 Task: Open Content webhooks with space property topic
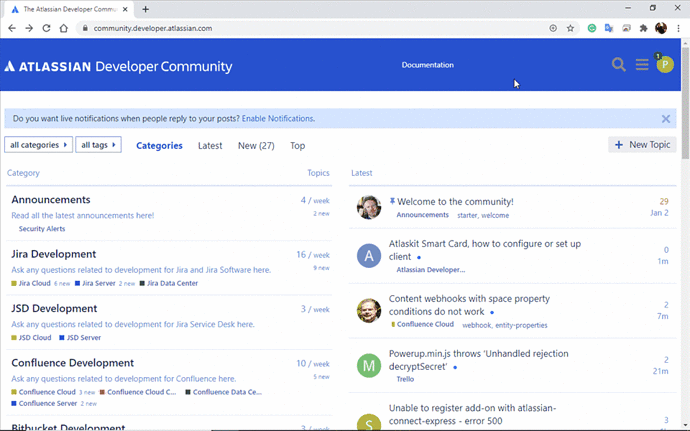[x=469, y=305]
